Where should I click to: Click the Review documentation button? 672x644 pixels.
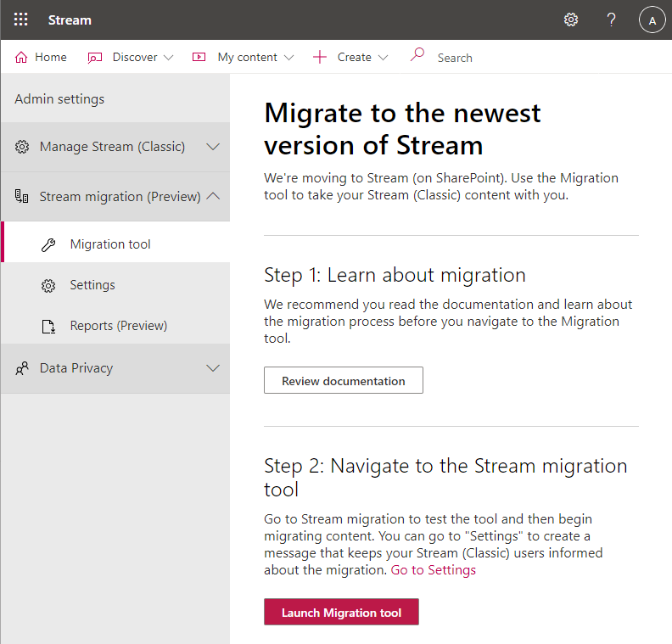tap(344, 380)
